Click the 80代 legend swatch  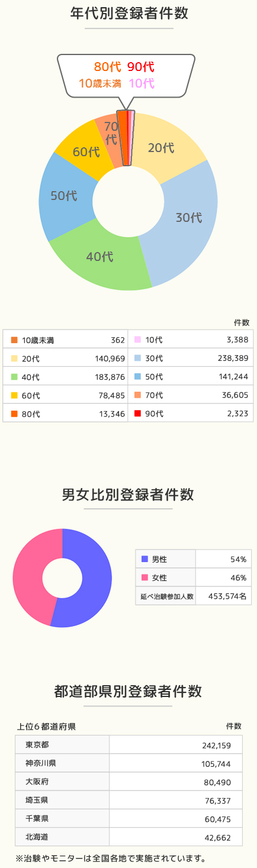15,413
